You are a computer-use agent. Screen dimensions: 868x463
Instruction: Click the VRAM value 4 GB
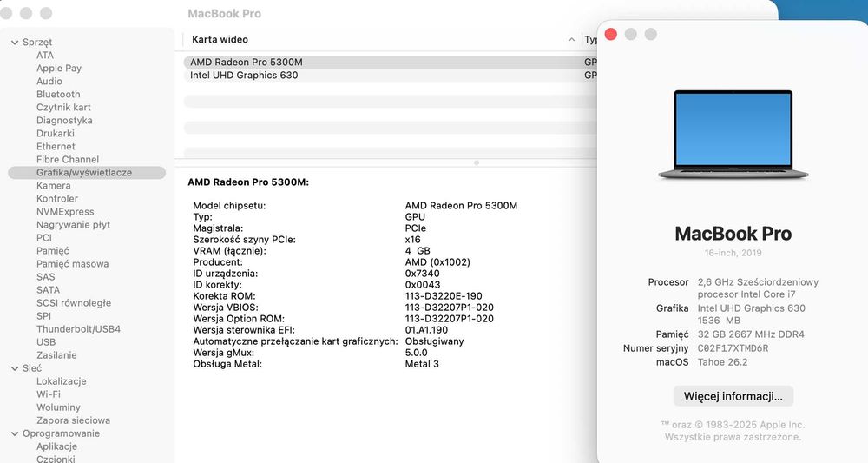pyautogui.click(x=418, y=251)
